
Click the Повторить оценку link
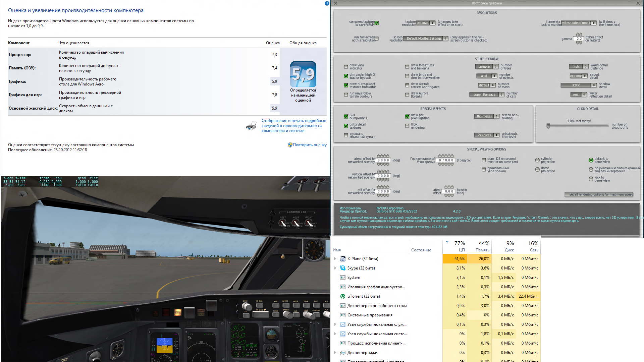[310, 145]
